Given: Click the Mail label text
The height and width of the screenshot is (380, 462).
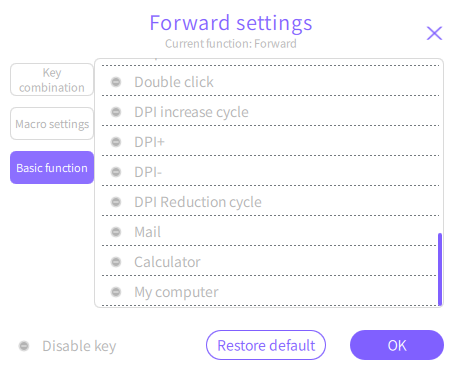Looking at the screenshot, I should (x=147, y=232).
